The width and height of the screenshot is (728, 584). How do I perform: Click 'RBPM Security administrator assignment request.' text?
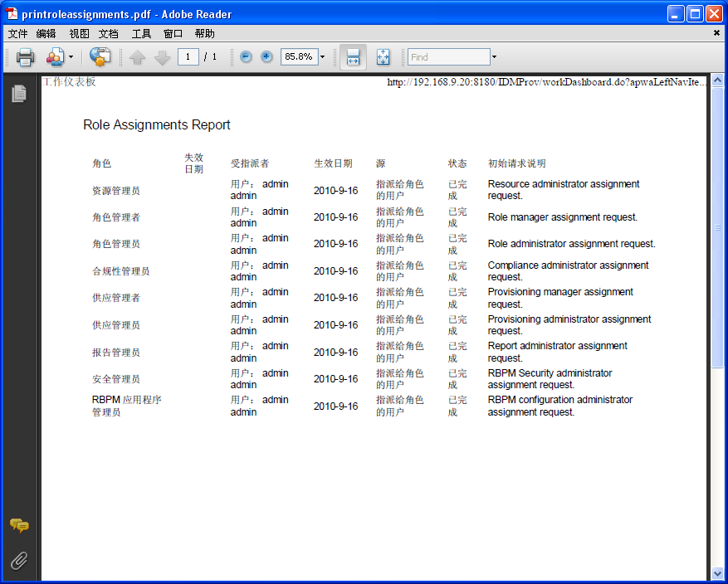550,379
